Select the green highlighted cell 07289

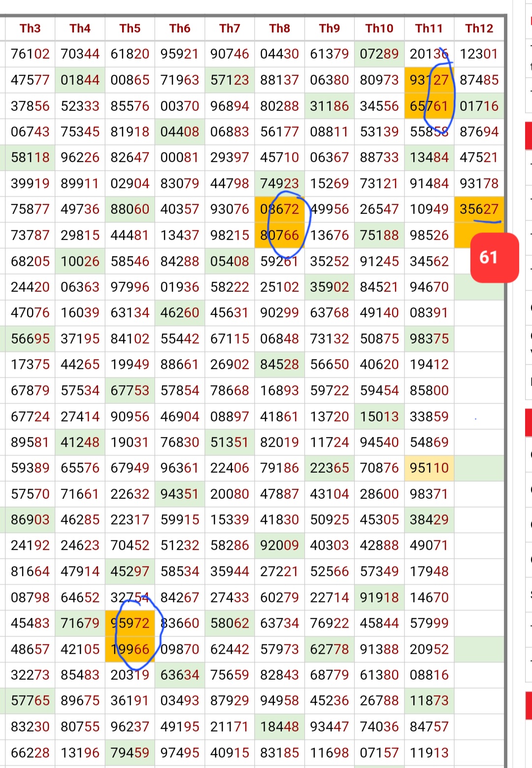coord(379,54)
